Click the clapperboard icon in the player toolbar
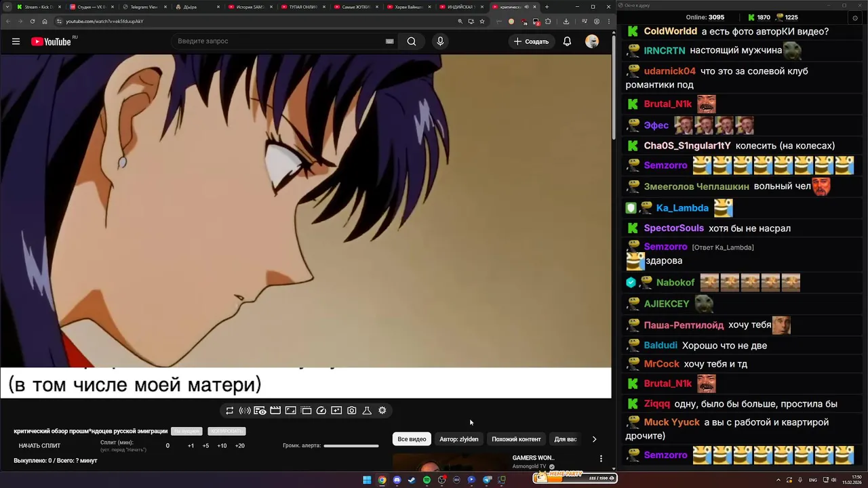 point(275,411)
